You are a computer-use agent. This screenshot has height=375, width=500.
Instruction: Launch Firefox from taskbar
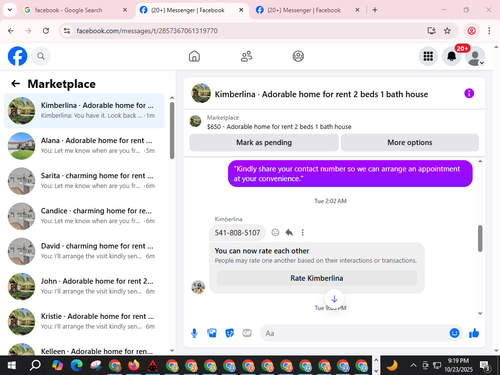134,366
